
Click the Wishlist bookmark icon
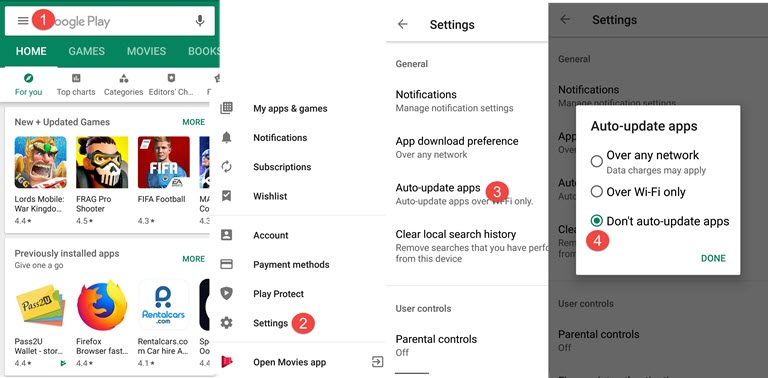point(226,196)
